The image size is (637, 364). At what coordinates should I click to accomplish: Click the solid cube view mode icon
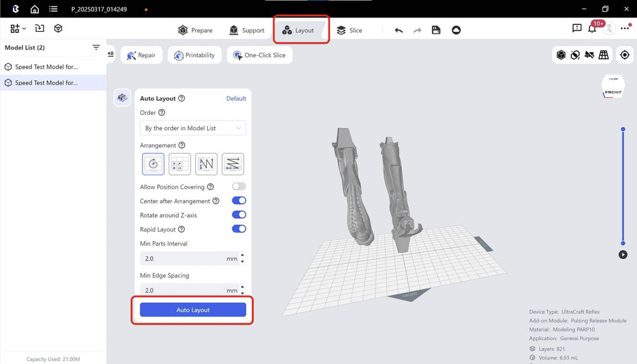click(x=561, y=55)
